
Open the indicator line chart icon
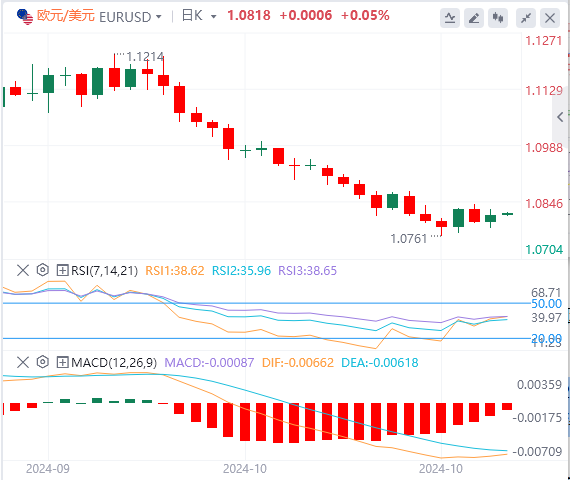pos(450,18)
